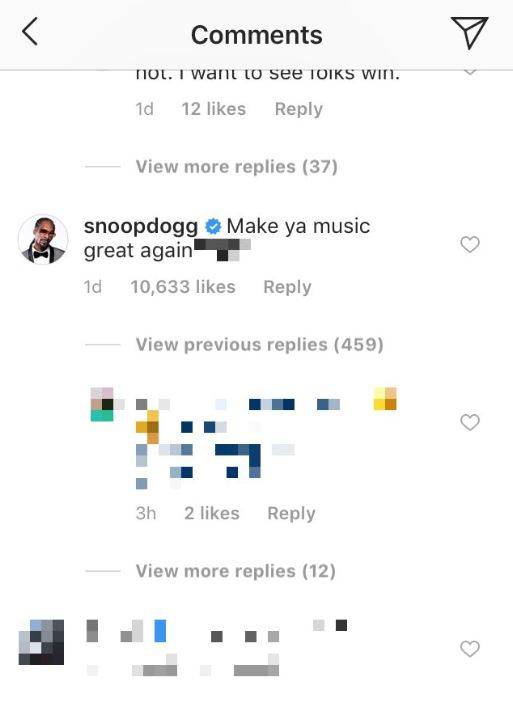Reply to the 3h-old comment
This screenshot has height=701, width=513.
tap(291, 513)
